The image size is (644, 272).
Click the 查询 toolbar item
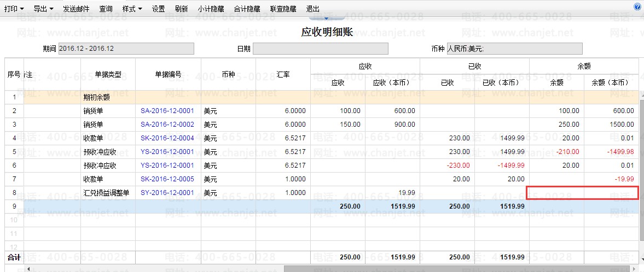point(106,9)
